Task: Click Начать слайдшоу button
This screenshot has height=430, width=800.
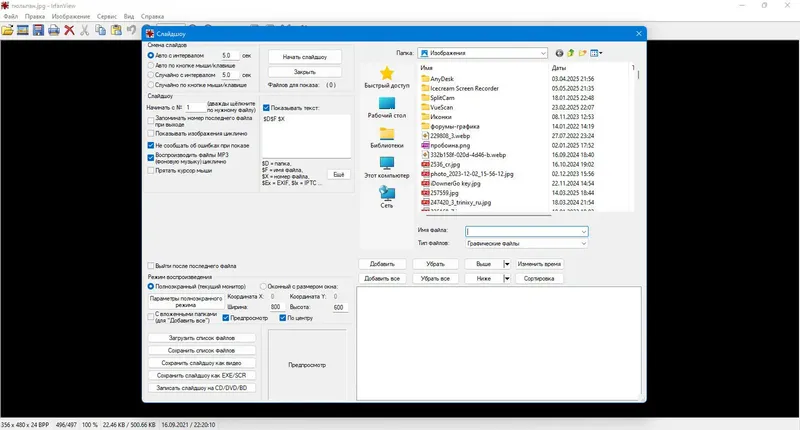Action: pyautogui.click(x=305, y=57)
